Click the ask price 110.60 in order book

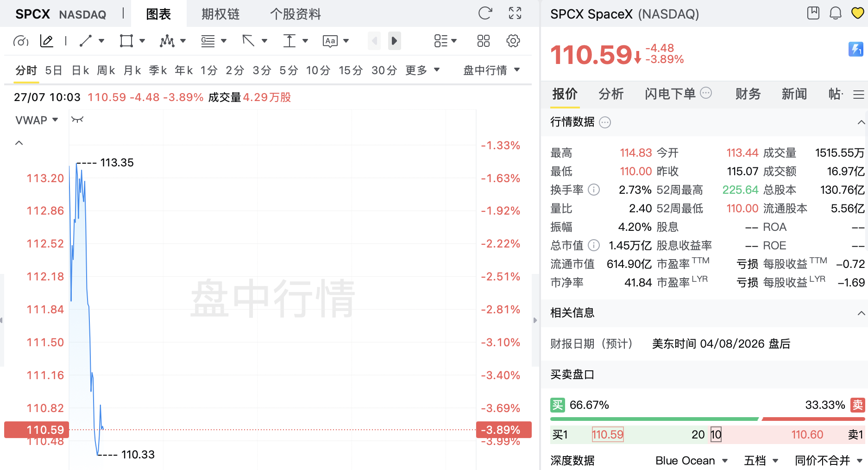pos(807,434)
